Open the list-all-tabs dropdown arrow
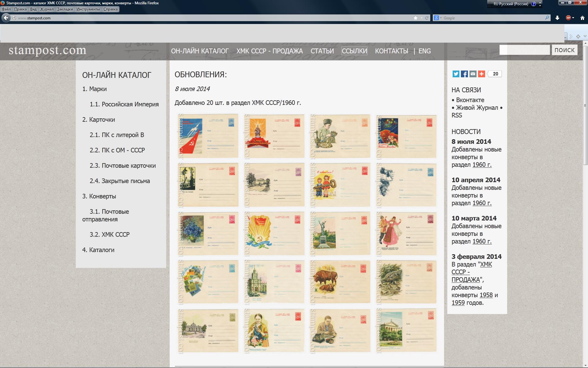The image size is (588, 368). pyautogui.click(x=585, y=36)
